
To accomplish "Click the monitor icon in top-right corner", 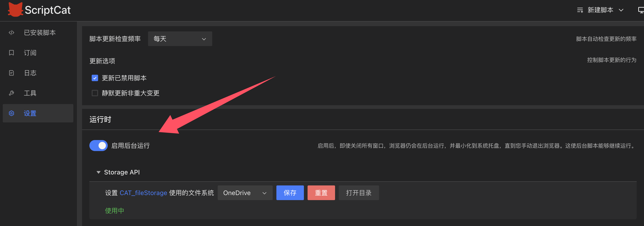I will tap(641, 10).
